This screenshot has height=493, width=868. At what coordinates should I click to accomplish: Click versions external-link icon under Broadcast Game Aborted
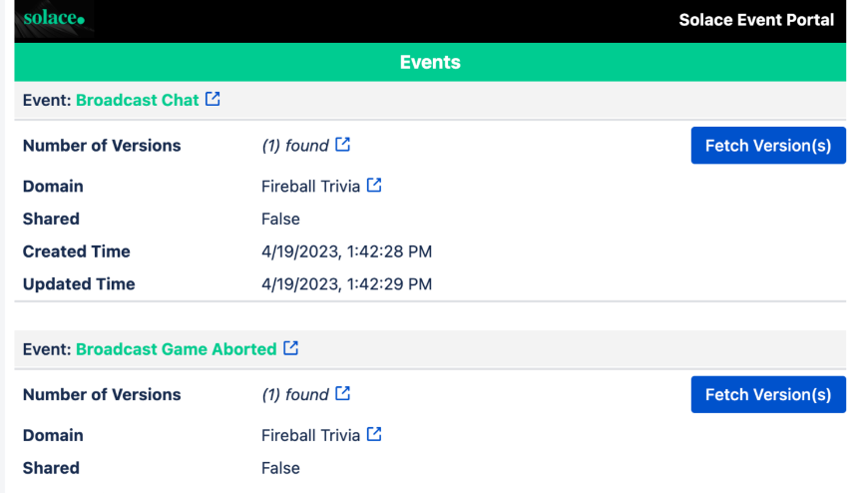click(343, 394)
